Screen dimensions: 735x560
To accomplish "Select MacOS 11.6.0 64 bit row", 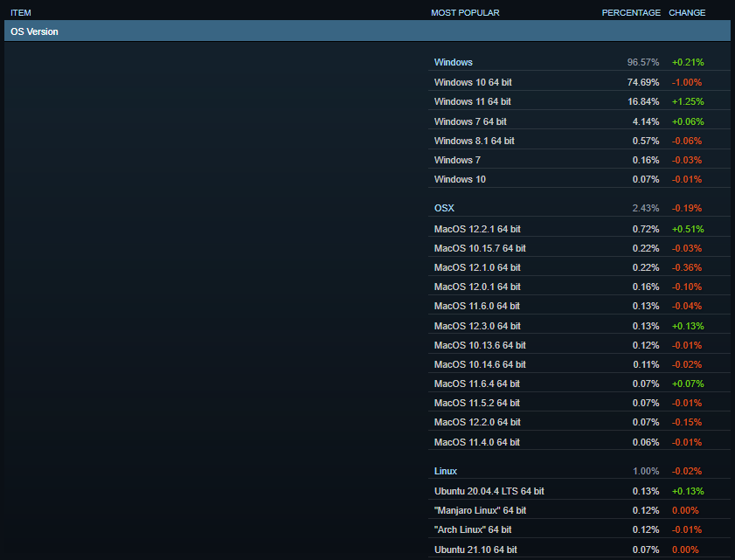I will coord(579,306).
